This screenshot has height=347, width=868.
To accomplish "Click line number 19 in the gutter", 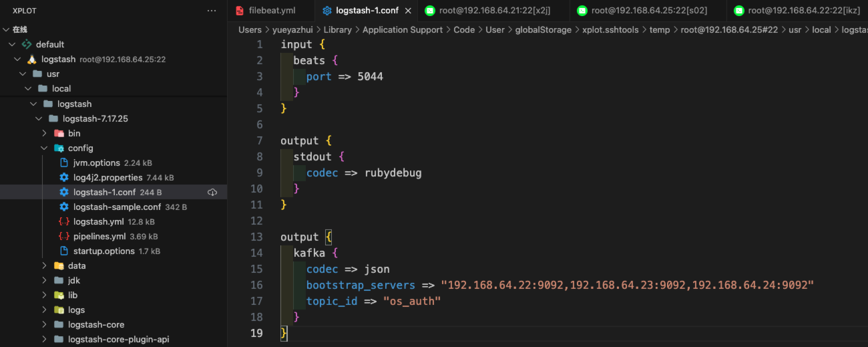I will pyautogui.click(x=257, y=333).
